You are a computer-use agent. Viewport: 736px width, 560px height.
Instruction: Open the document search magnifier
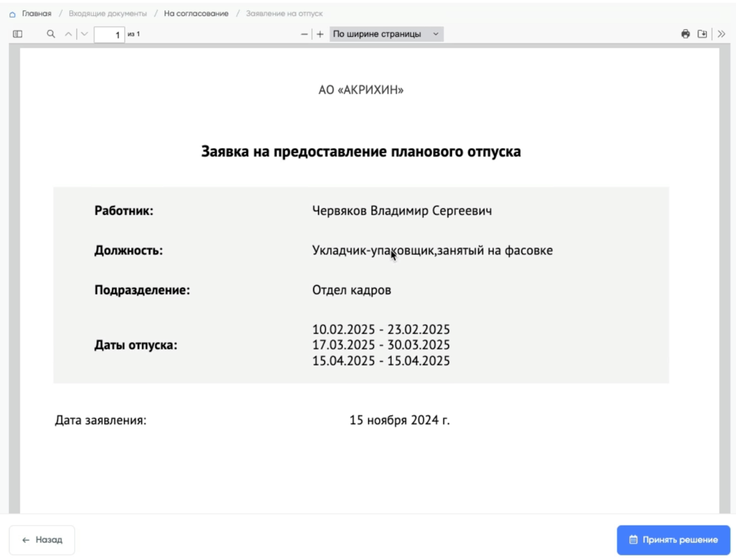(51, 34)
